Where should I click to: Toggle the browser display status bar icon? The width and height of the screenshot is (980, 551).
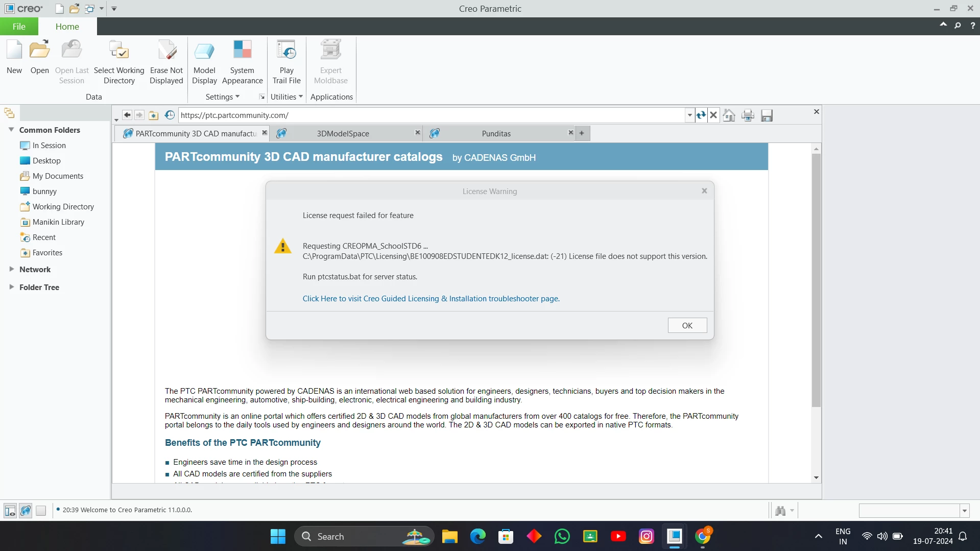[x=26, y=510]
